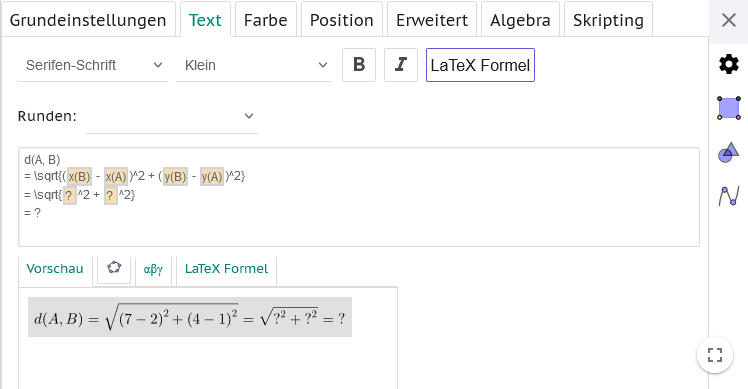Toggle Italic text formatting
748x389 pixels.
pyautogui.click(x=401, y=65)
